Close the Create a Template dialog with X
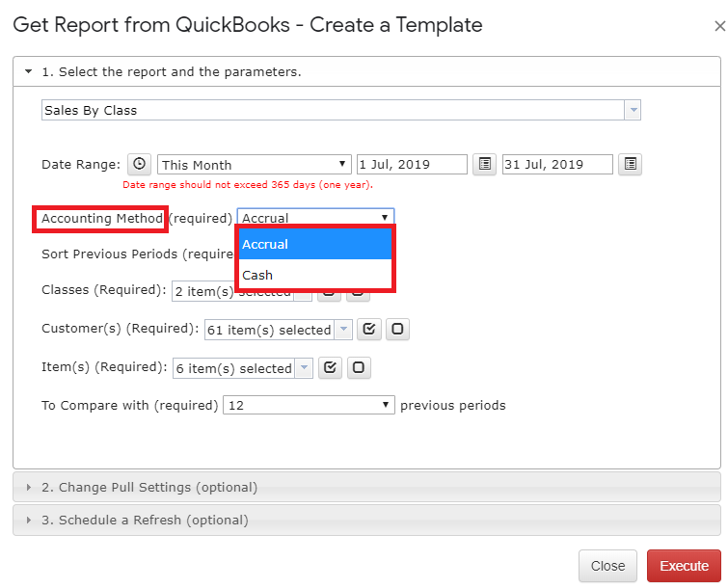Viewport: 728px width, 588px height. 719,26
